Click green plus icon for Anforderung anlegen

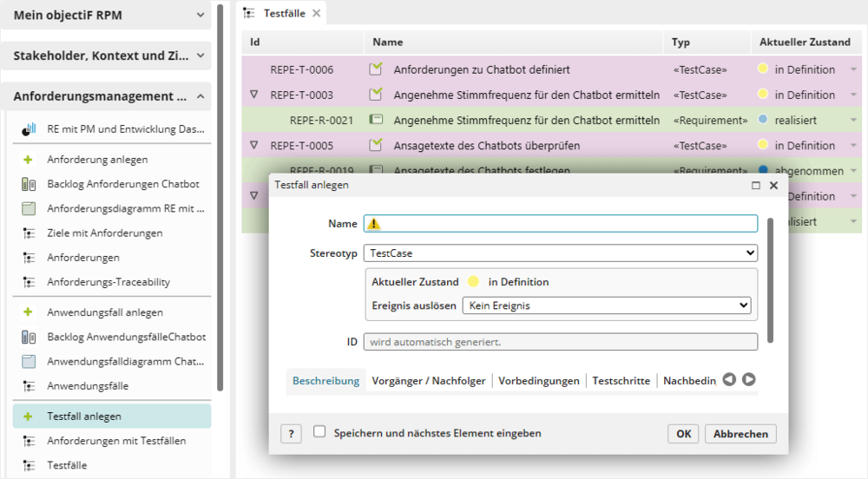point(29,160)
